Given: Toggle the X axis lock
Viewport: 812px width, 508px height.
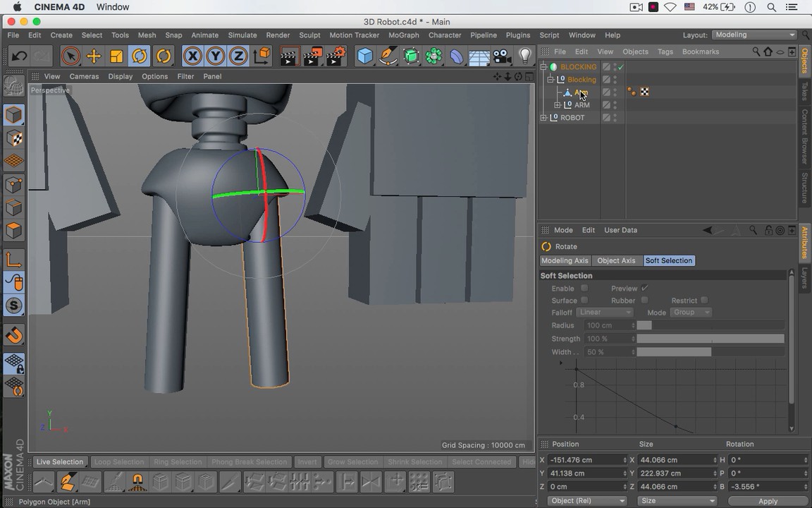Looking at the screenshot, I should [x=192, y=56].
